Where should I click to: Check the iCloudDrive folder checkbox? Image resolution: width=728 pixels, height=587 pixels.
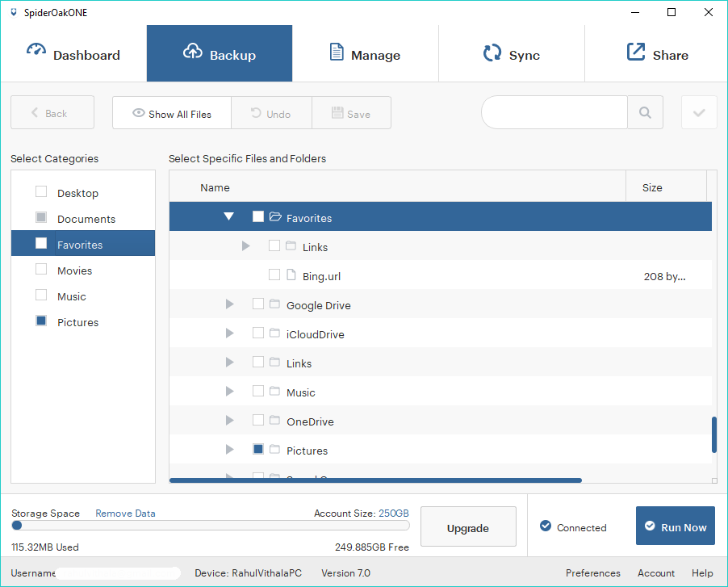point(258,333)
